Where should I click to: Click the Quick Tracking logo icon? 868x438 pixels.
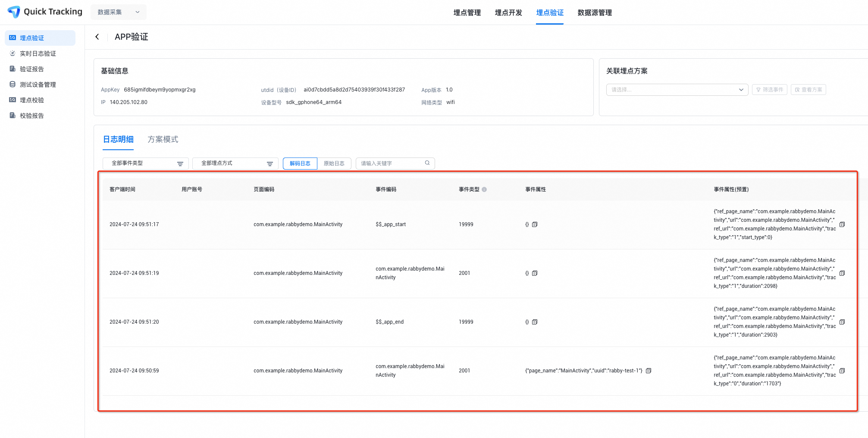pos(14,12)
